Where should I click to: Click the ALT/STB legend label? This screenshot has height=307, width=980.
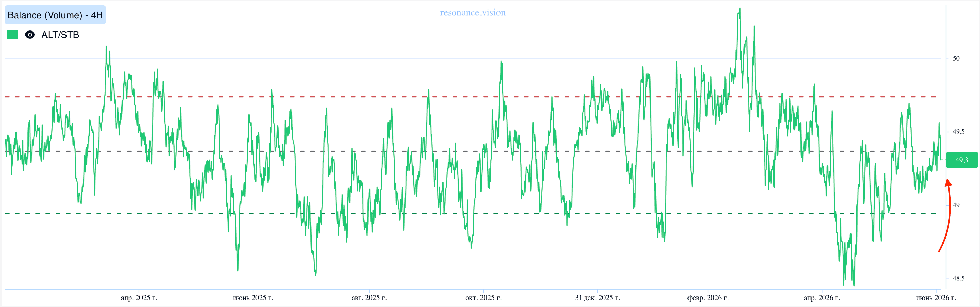coord(60,35)
